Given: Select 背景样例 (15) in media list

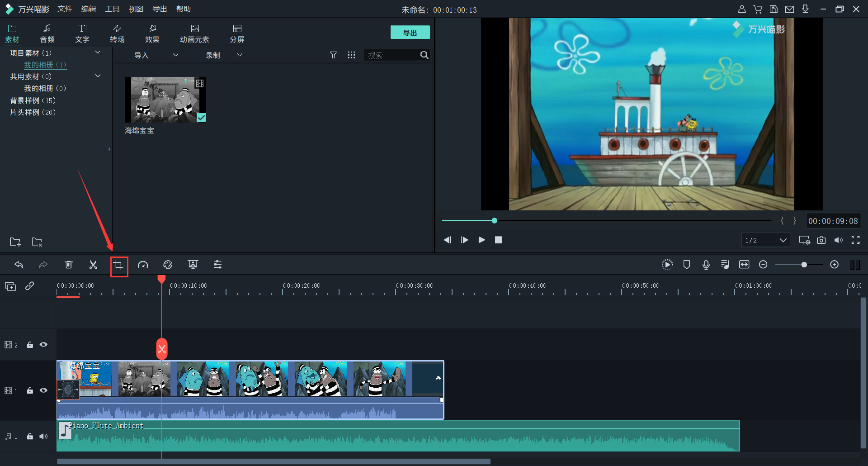Looking at the screenshot, I should pyautogui.click(x=33, y=100).
